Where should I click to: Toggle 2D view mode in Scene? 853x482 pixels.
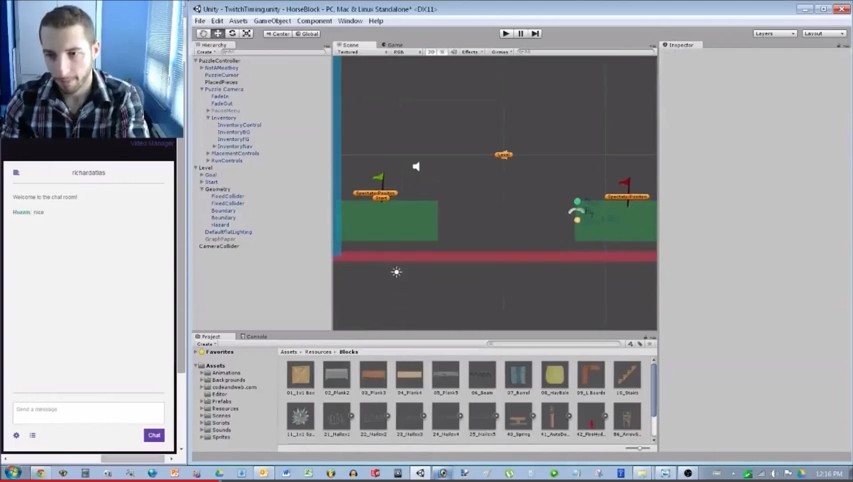tap(431, 52)
